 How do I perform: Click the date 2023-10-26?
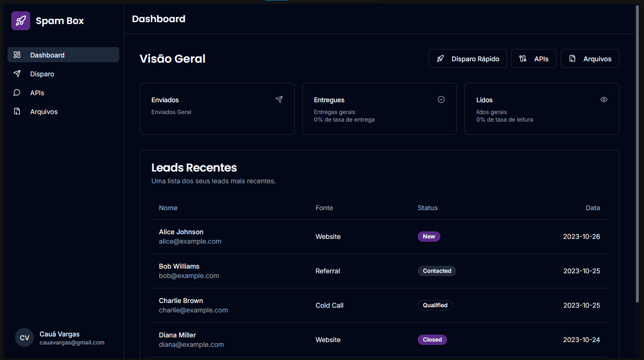tap(582, 237)
